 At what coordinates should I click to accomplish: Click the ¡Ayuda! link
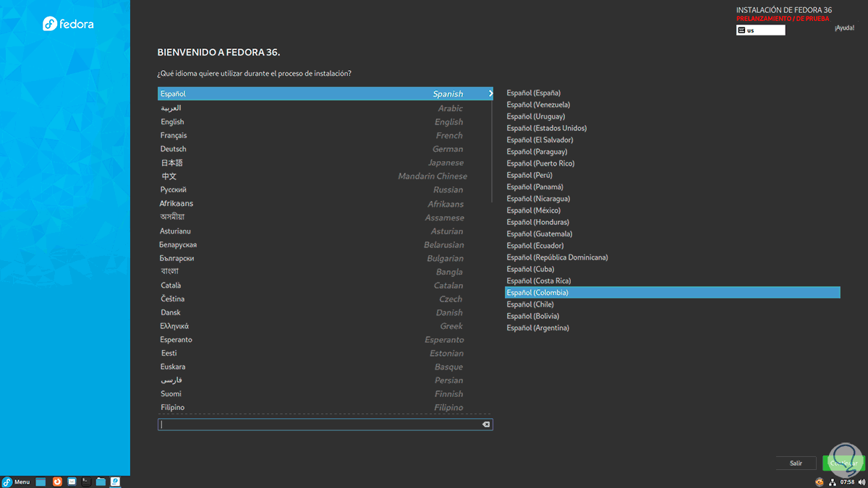pos(844,27)
